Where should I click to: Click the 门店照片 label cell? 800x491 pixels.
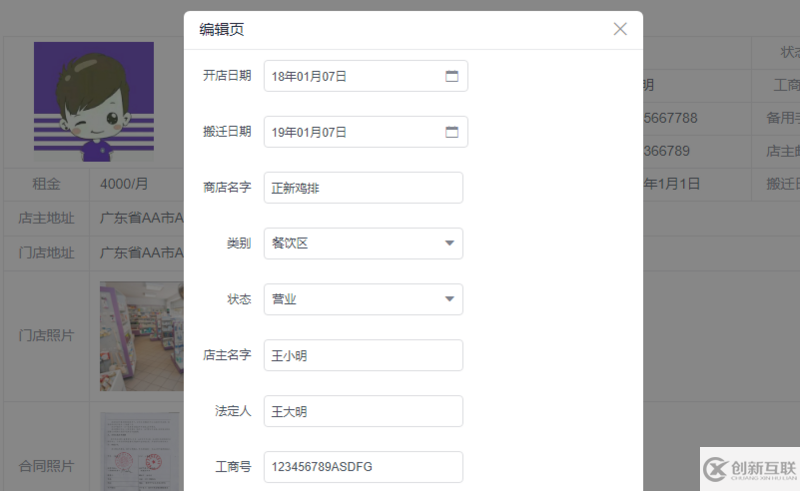(x=46, y=336)
